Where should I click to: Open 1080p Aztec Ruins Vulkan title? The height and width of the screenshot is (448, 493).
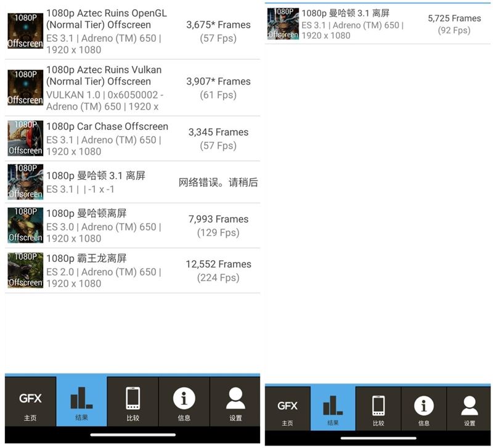click(x=104, y=75)
